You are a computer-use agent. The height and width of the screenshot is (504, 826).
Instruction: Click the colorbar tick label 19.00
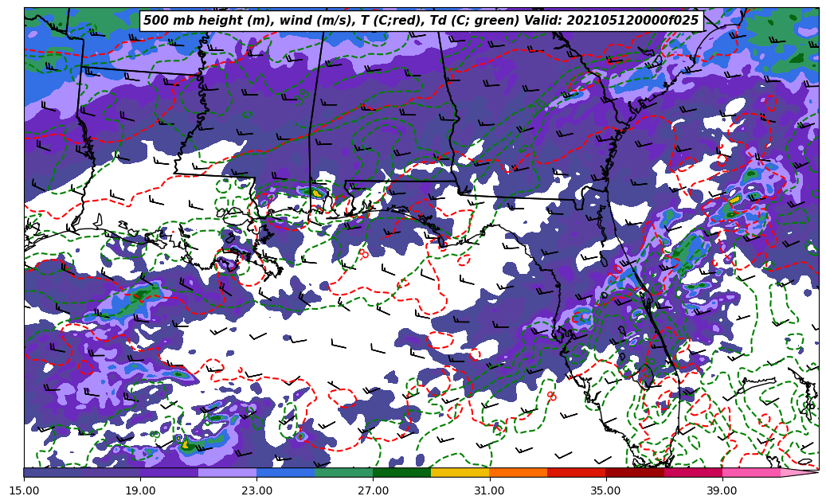[x=140, y=490]
